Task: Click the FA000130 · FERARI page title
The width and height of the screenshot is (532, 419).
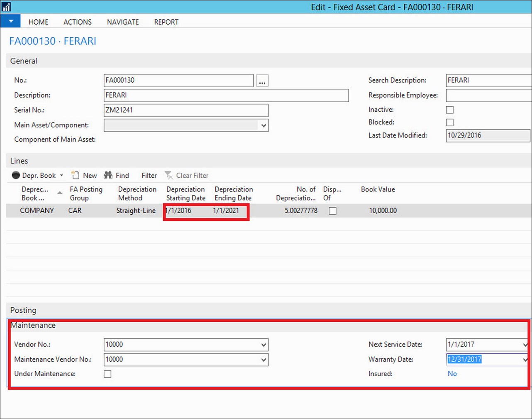Action: [53, 41]
